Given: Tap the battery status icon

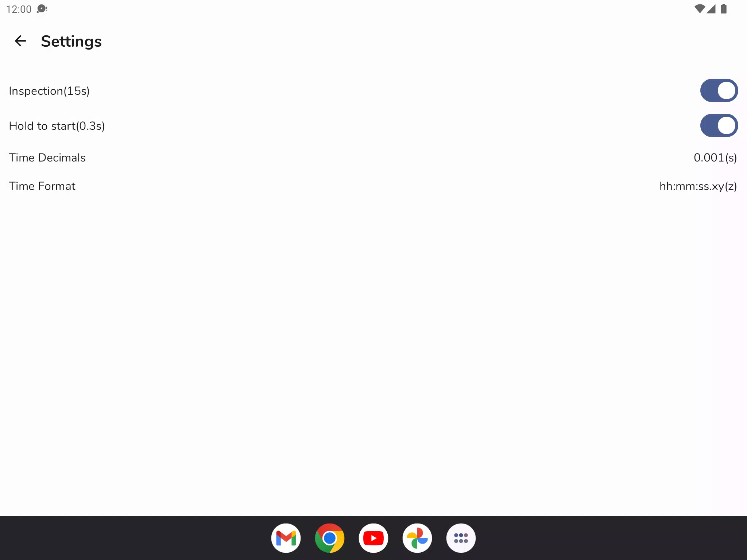Looking at the screenshot, I should [x=724, y=9].
